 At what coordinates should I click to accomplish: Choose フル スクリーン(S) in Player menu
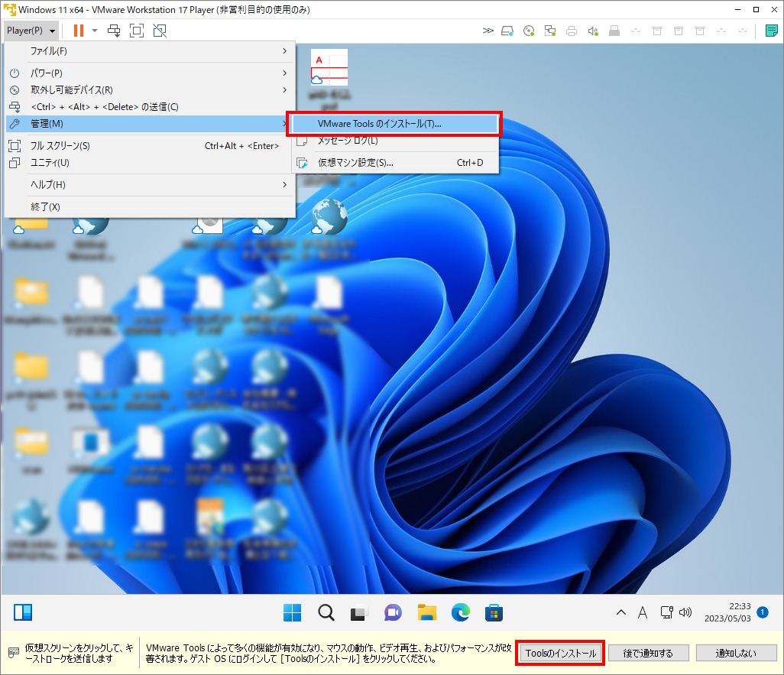(x=60, y=146)
